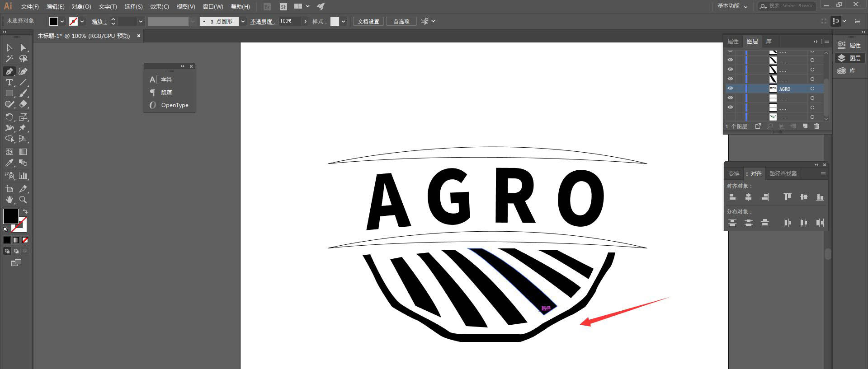Click target circle of AGRO layer

click(812, 89)
